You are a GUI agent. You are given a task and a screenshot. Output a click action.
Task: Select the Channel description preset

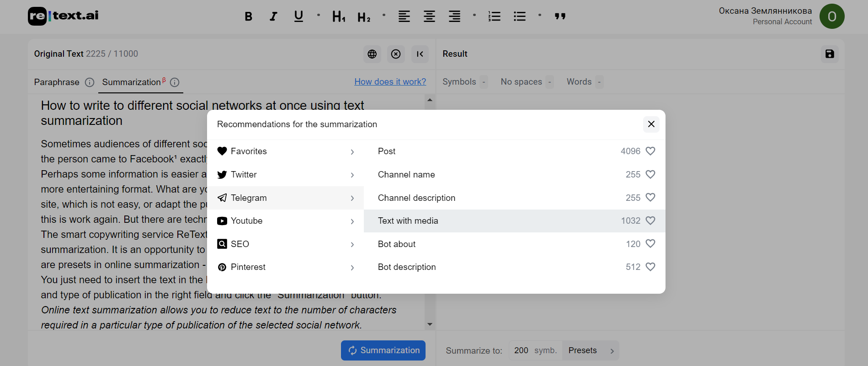point(514,198)
